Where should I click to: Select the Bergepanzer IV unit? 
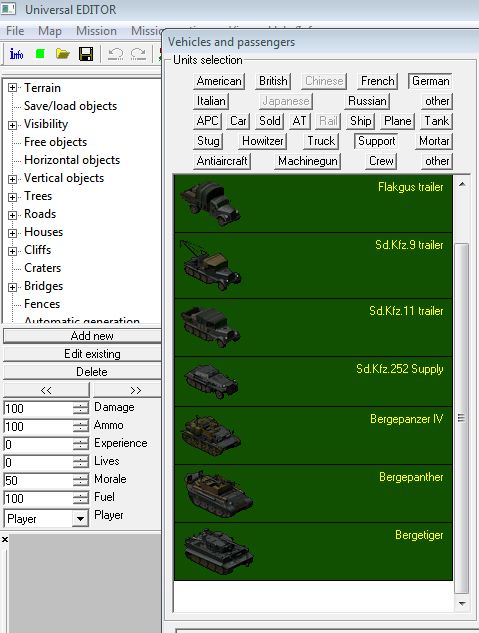tap(211, 436)
